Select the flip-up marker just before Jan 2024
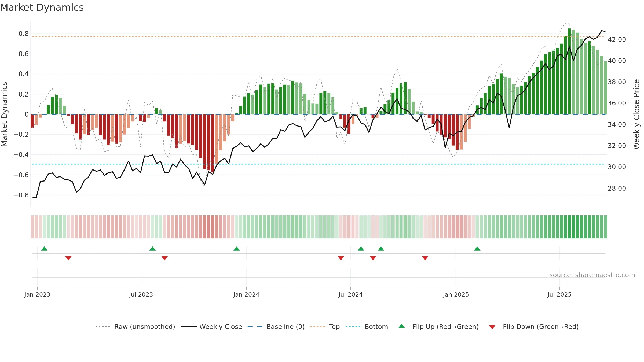This screenshot has width=644, height=362. tap(237, 249)
